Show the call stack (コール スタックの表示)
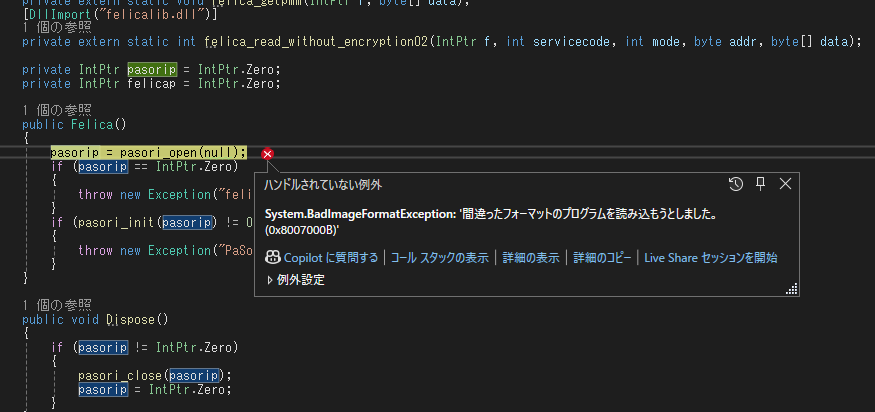The image size is (875, 412). point(440,258)
